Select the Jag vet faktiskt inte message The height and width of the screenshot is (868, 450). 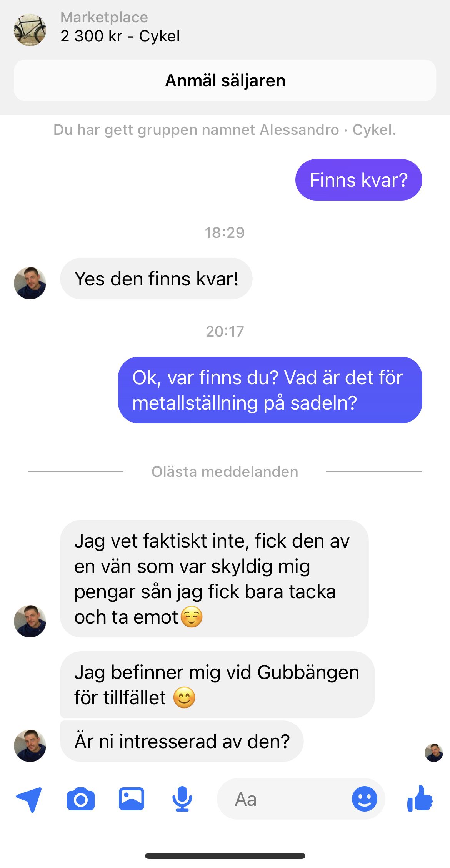coord(214,579)
